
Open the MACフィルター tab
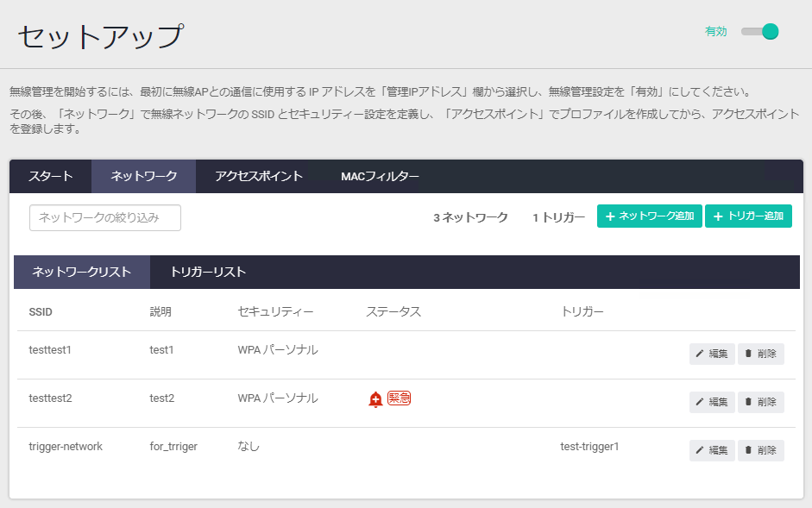pyautogui.click(x=380, y=176)
